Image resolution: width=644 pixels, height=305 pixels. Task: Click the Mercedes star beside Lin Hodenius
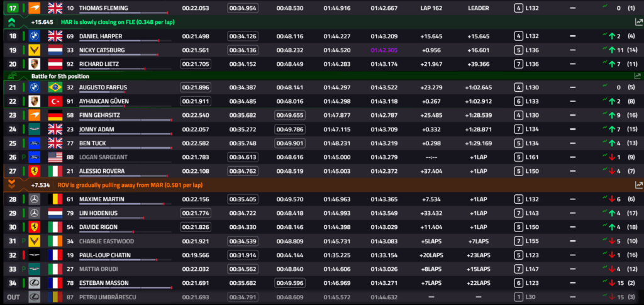tap(35, 213)
